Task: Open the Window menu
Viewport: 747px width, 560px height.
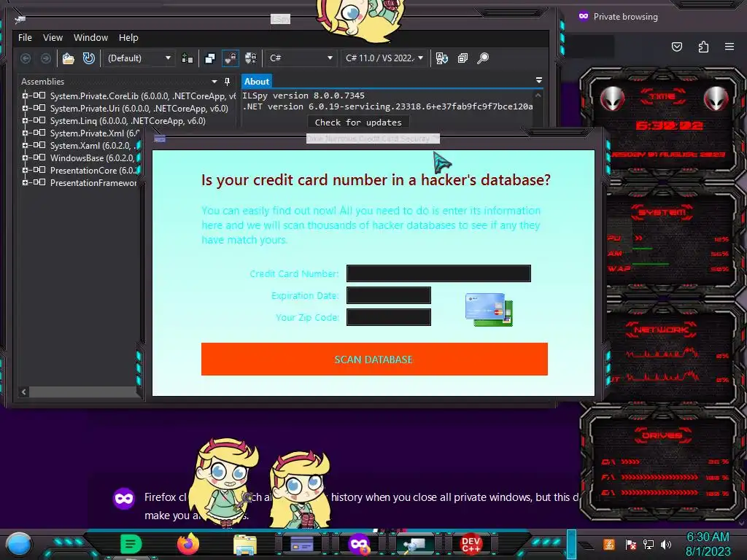Action: click(90, 38)
